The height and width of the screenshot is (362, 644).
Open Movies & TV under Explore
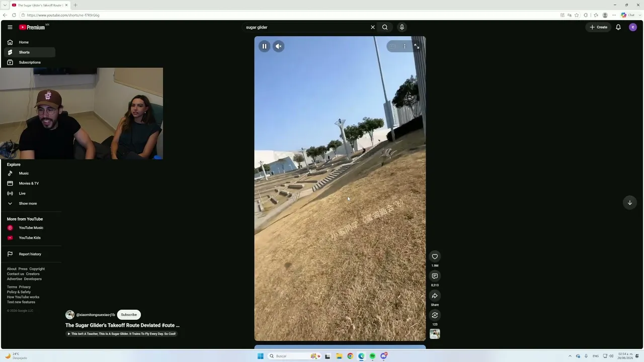click(30, 184)
